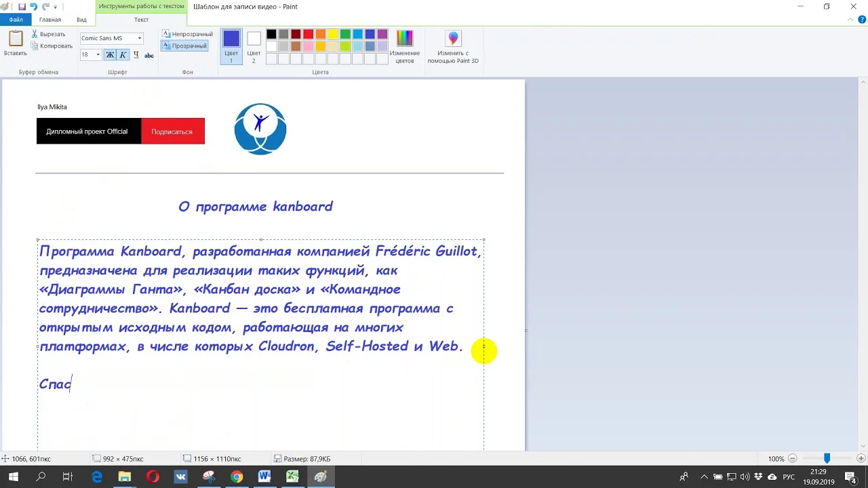Pick the red color swatch

click(308, 34)
